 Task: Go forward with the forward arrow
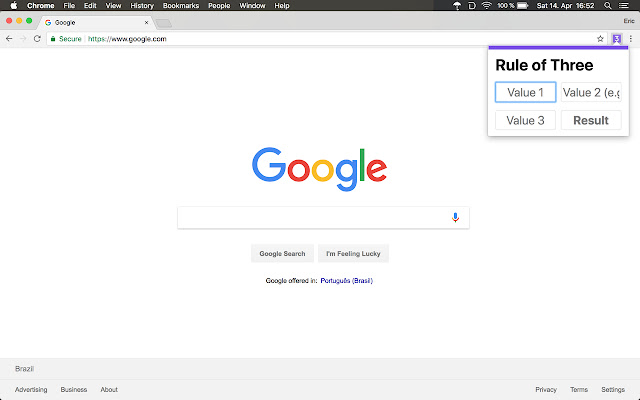pyautogui.click(x=23, y=39)
